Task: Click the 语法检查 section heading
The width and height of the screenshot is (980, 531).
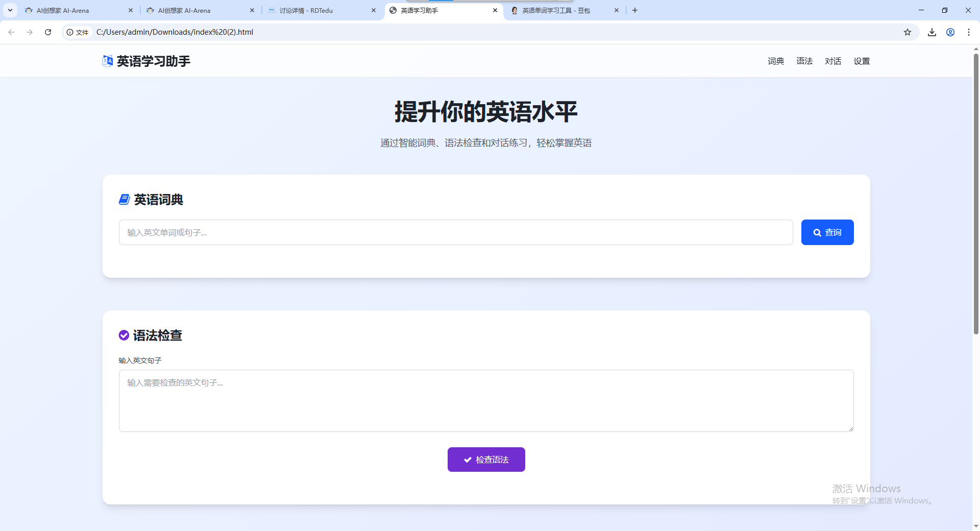Action: [158, 335]
